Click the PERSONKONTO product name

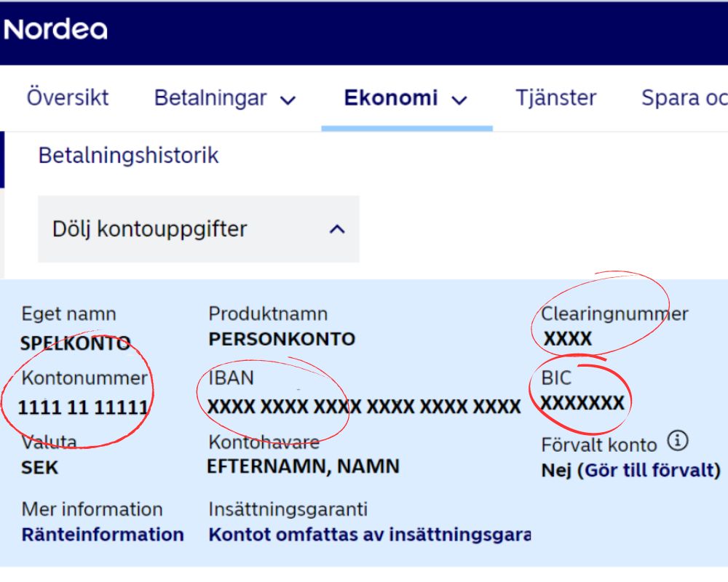coord(282,338)
